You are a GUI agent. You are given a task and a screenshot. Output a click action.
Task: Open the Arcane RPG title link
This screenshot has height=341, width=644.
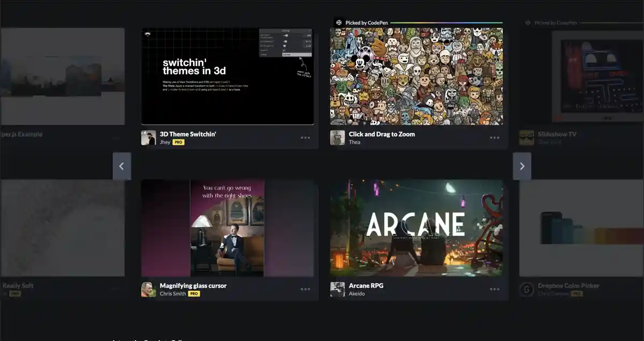[366, 286]
